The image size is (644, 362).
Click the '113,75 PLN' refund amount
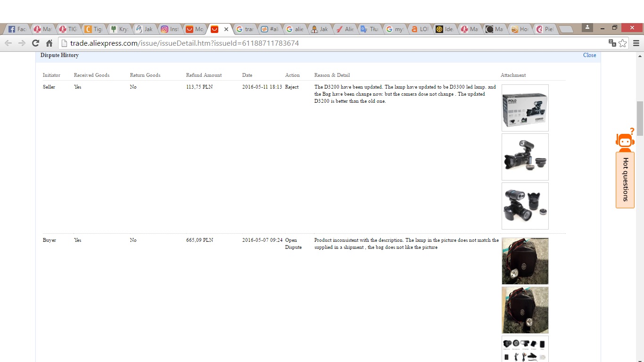[199, 87]
